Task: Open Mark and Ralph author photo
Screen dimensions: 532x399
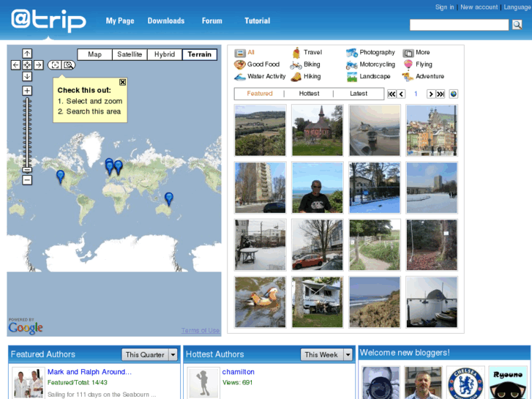Action: [28, 383]
